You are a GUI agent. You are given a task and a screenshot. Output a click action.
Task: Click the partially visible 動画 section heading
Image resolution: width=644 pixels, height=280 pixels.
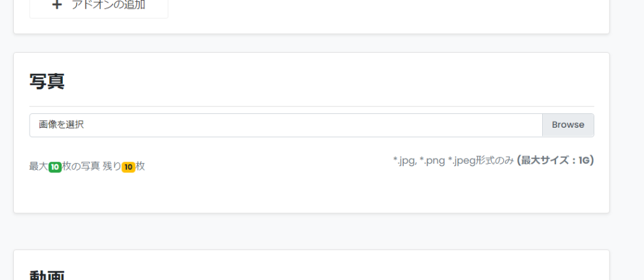[47, 276]
